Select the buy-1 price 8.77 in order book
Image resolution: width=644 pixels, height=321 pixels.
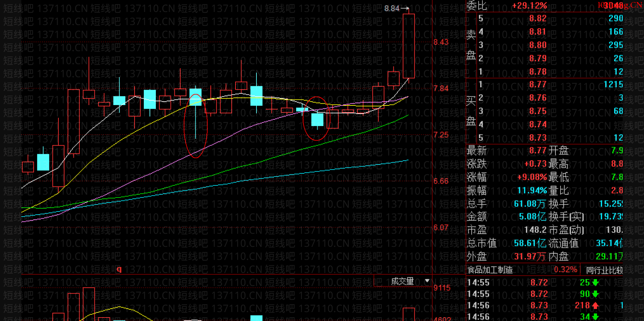(x=538, y=84)
